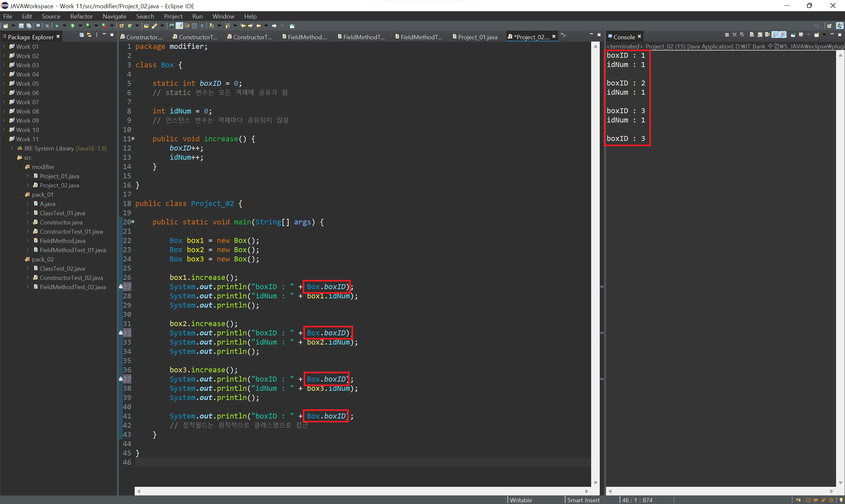Expand the JRE System Library node

pyautogui.click(x=12, y=149)
